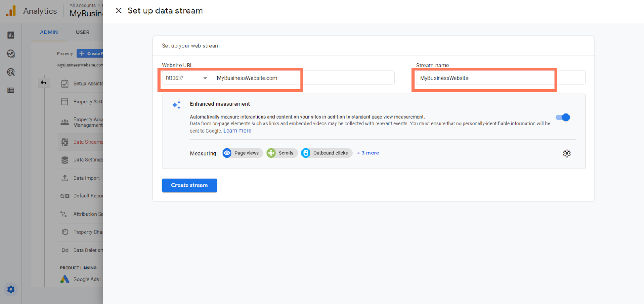644x304 pixels.
Task: Click the Configure list icon in sidebar
Action: 11,90
